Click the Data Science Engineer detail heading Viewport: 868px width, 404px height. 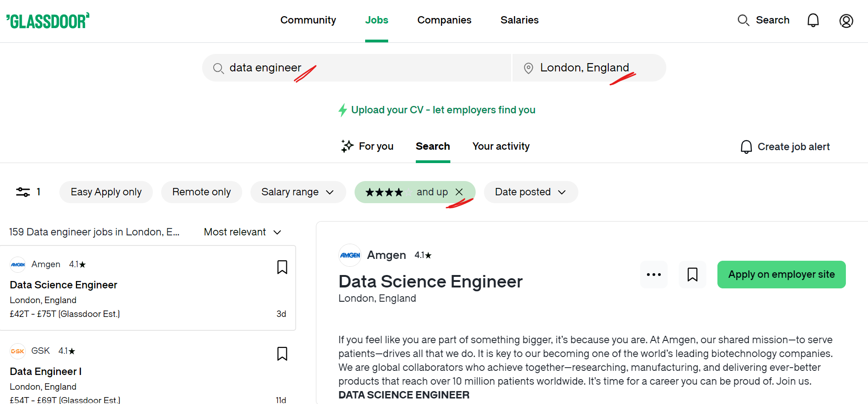pos(431,282)
